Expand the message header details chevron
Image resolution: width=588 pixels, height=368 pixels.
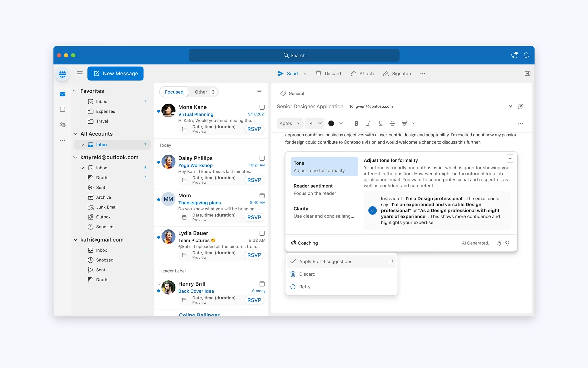510,106
